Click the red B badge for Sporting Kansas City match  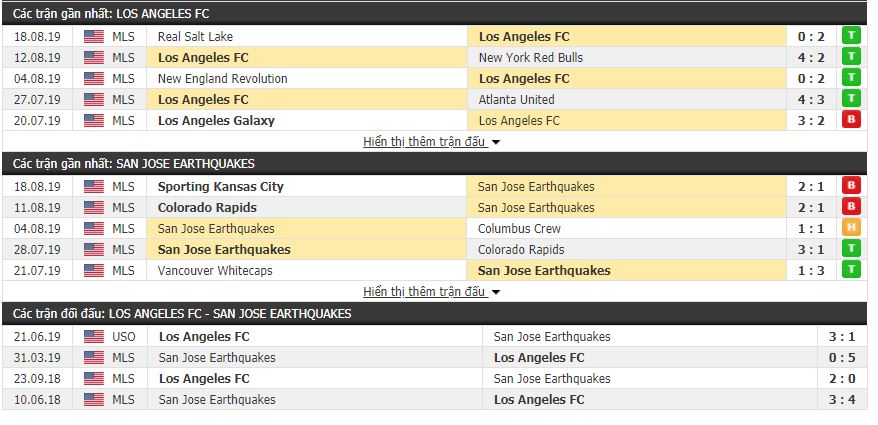pos(852,186)
